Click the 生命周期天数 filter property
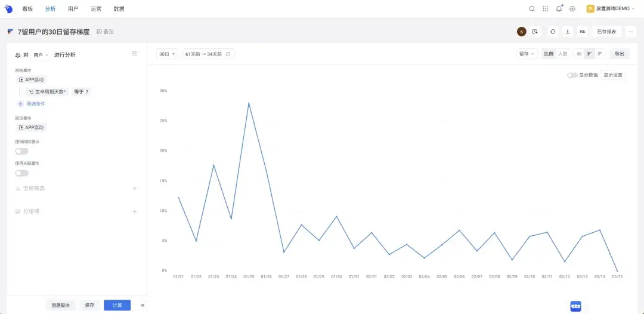Screen dimensions: 644x314 pyautogui.click(x=47, y=92)
